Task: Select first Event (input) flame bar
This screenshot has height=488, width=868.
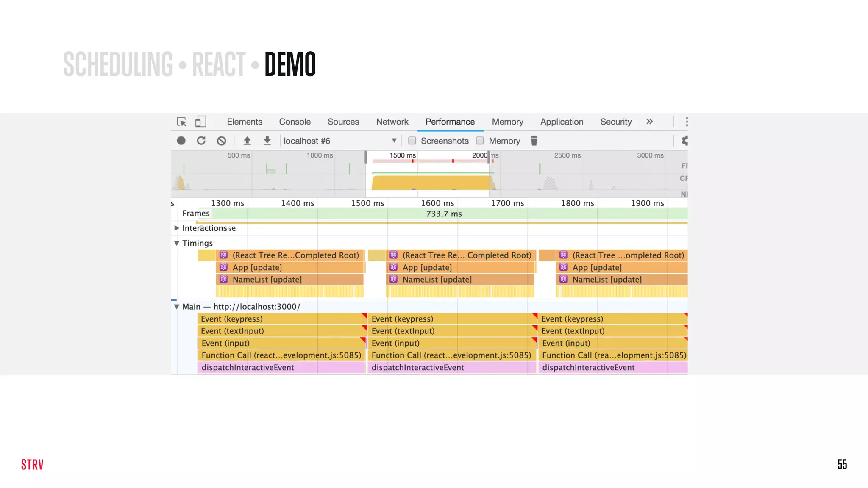Action: click(282, 343)
